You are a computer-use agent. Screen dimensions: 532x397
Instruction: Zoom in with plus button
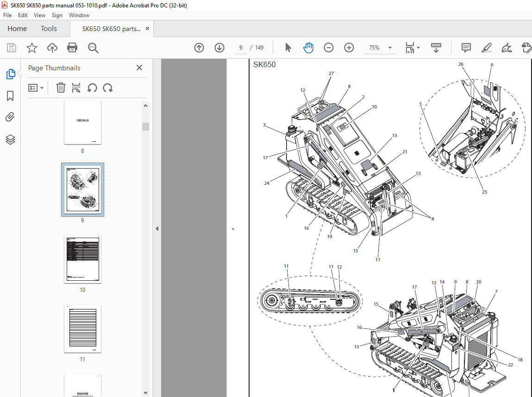point(349,48)
